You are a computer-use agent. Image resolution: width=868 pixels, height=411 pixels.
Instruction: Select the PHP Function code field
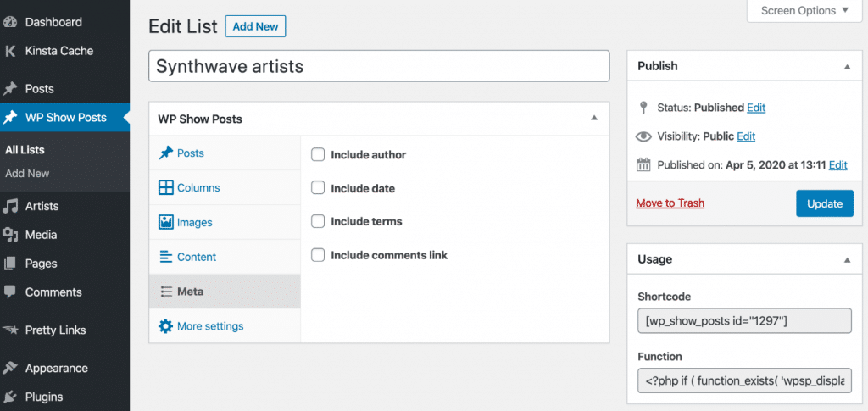pyautogui.click(x=744, y=380)
